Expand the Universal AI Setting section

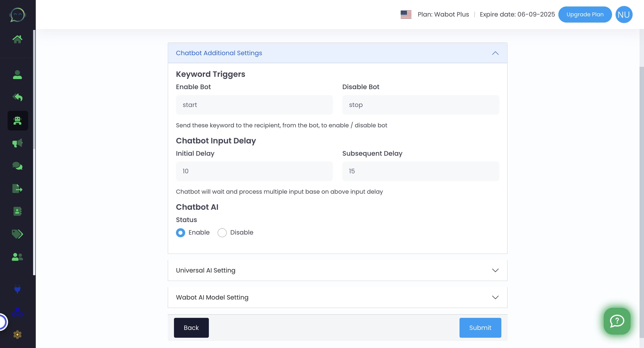(337, 270)
